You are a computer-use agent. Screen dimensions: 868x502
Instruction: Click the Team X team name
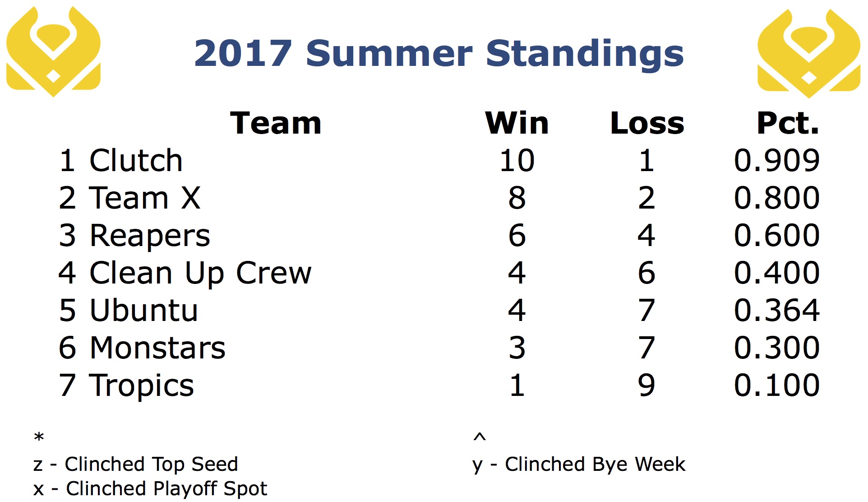144,198
